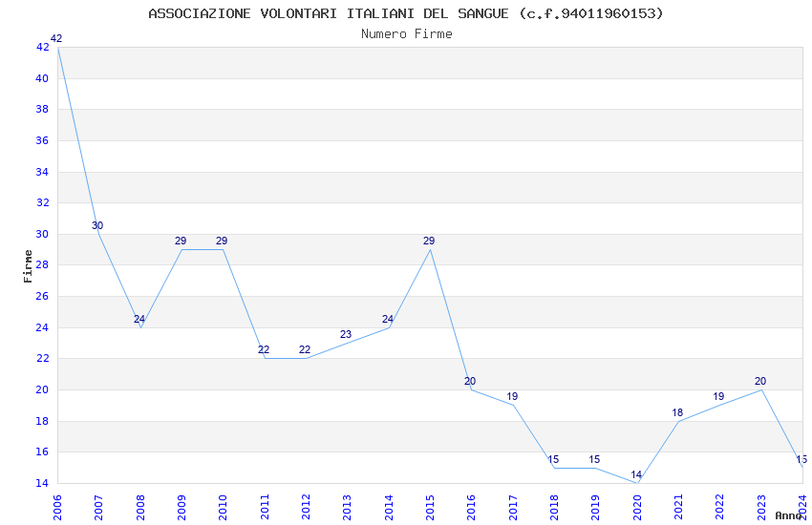812x525 pixels.
Task: Select the 2022 data point labeled 19
Action: [718, 397]
